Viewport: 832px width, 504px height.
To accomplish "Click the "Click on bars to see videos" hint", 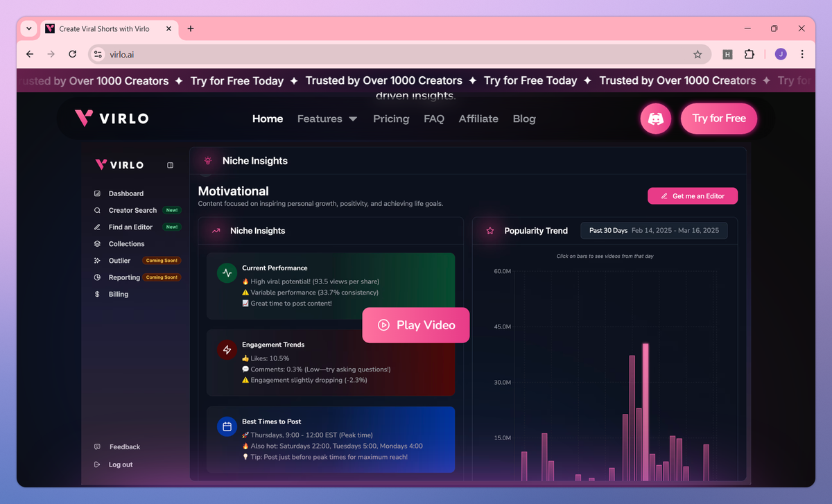I will point(605,256).
